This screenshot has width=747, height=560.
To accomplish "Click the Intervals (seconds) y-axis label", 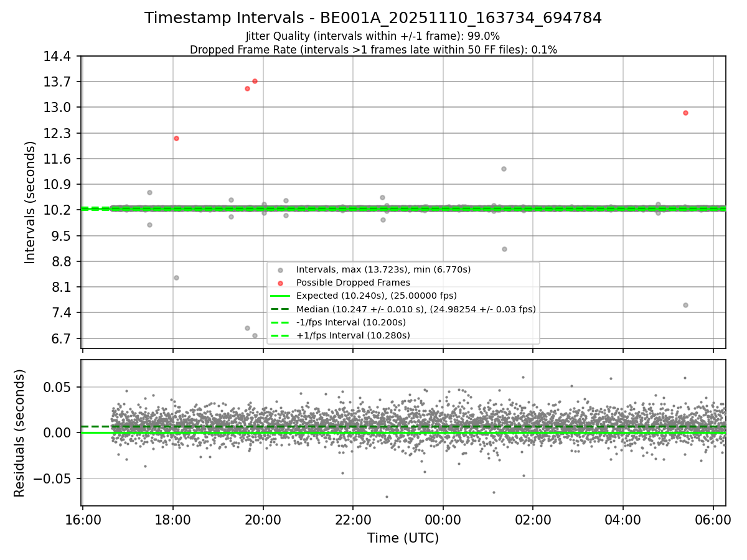I will click(x=31, y=202).
